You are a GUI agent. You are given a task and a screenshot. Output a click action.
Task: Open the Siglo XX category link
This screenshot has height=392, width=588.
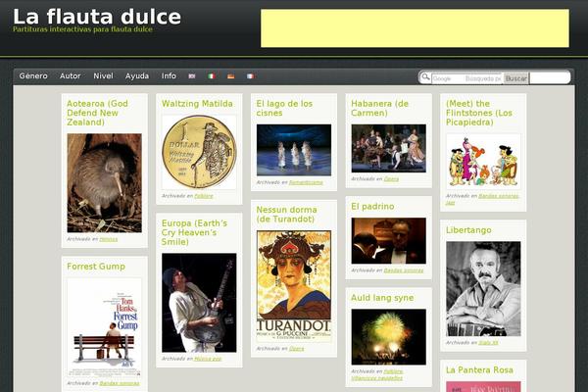[x=488, y=343]
